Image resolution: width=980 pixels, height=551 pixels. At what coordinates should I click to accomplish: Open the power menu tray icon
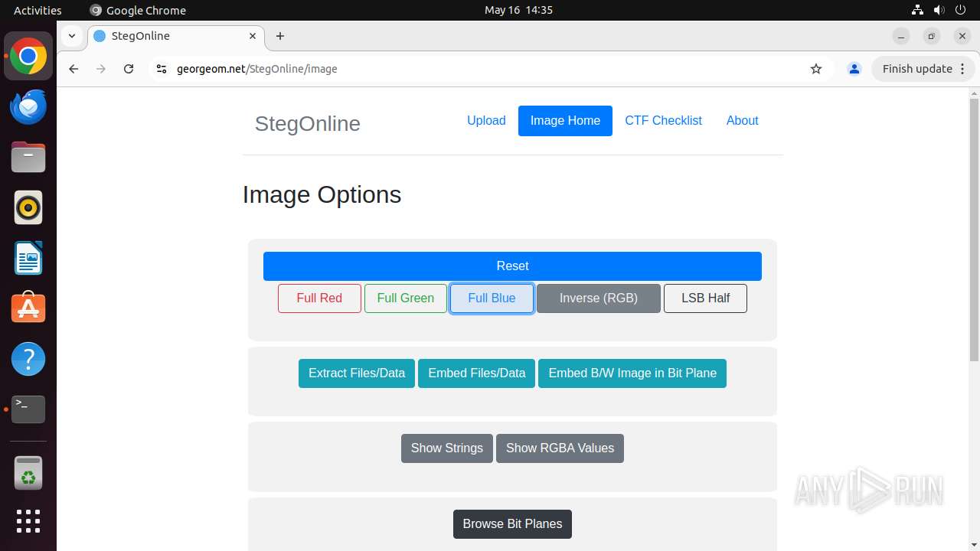(x=960, y=10)
